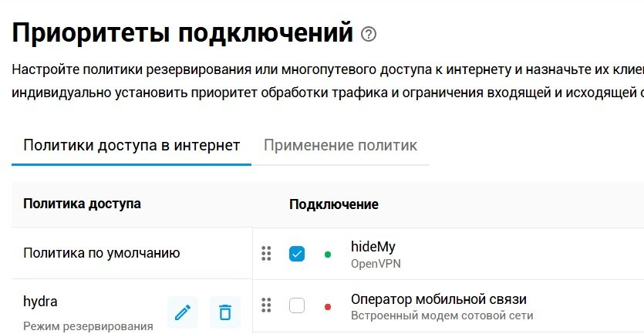
Task: Open the Политики доступа в интернет tab
Action: tap(131, 145)
